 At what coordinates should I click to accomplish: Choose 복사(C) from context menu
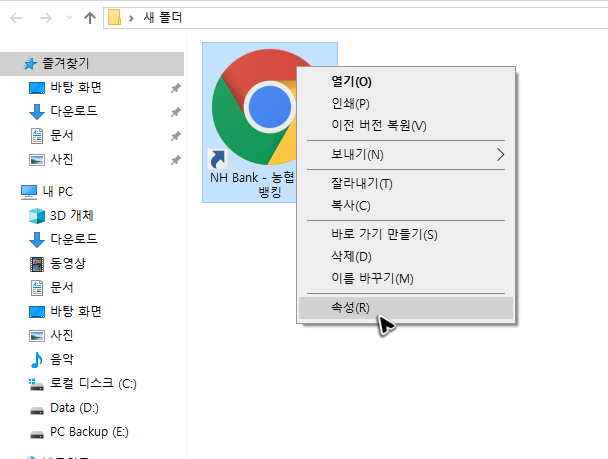351,205
